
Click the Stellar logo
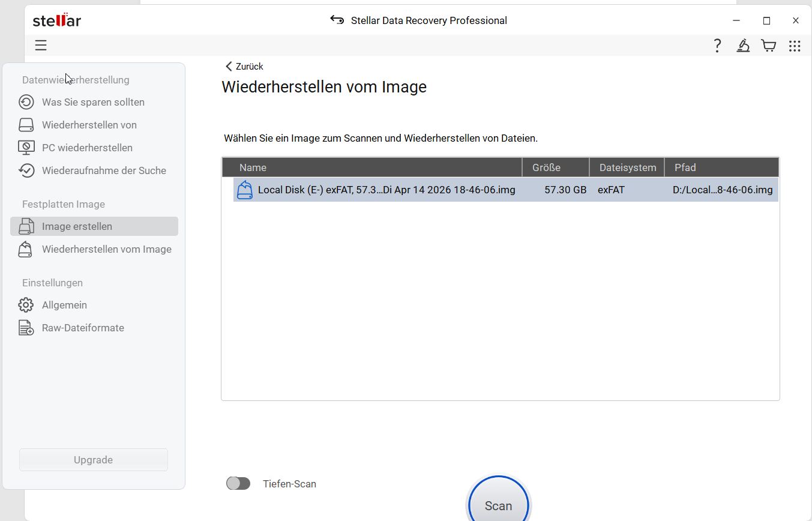57,20
